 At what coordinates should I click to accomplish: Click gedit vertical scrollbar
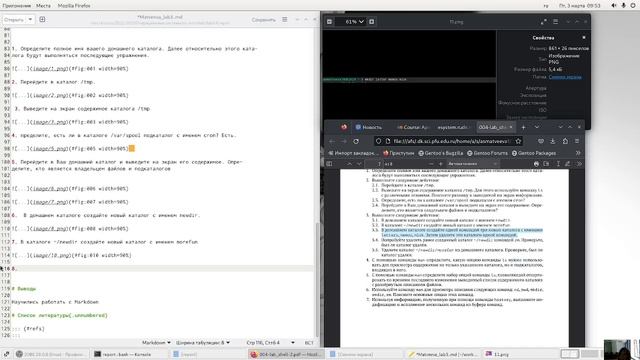tap(317, 279)
